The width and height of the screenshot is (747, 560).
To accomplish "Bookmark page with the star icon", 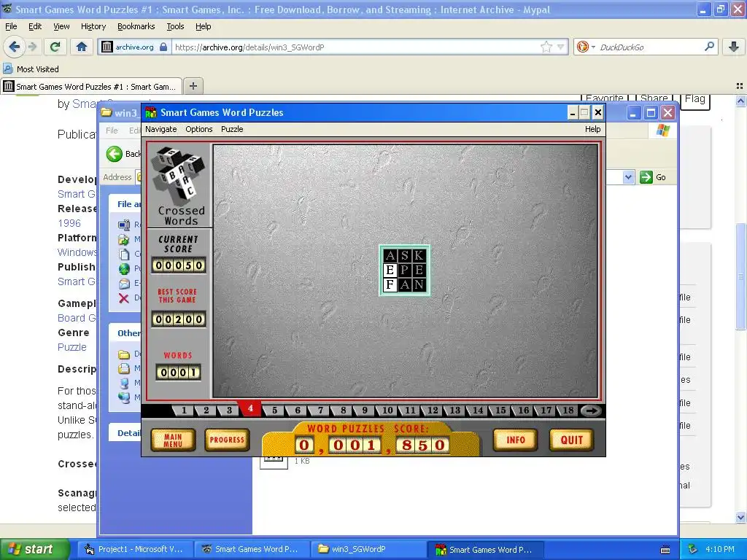I will click(546, 47).
